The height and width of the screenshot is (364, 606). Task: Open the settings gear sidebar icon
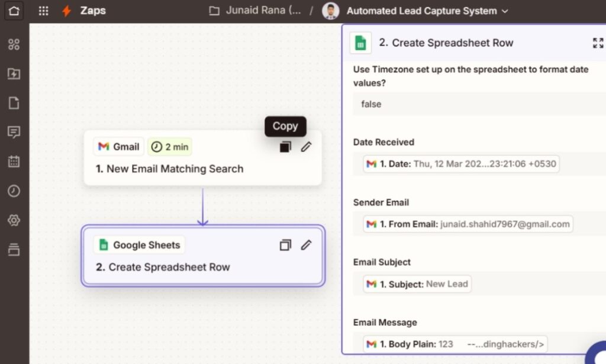(14, 220)
